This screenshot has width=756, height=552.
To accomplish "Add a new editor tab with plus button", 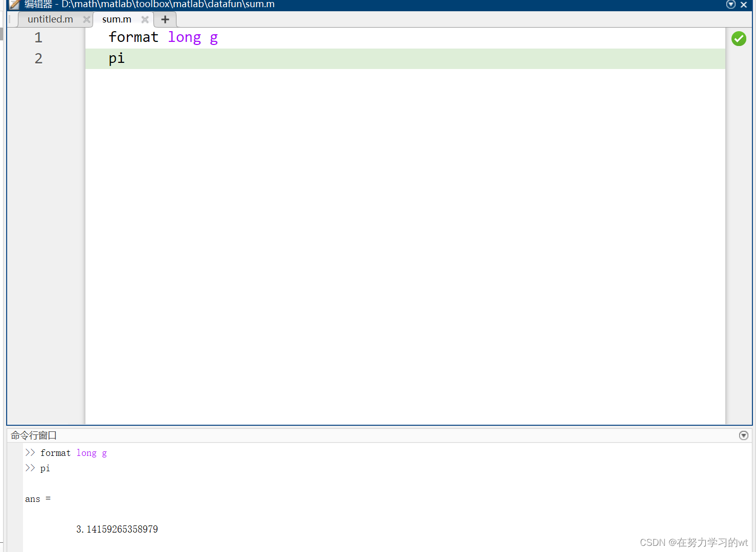I will pyautogui.click(x=165, y=19).
